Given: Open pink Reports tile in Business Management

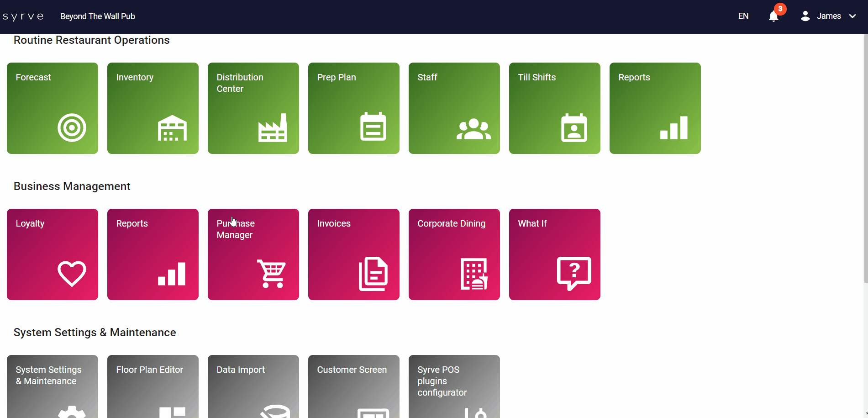Looking at the screenshot, I should [153, 254].
